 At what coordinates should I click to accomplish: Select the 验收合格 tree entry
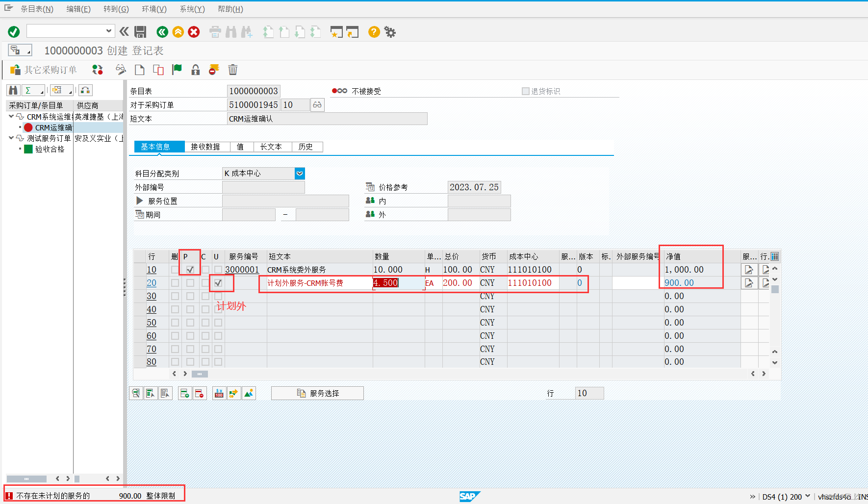pos(50,149)
